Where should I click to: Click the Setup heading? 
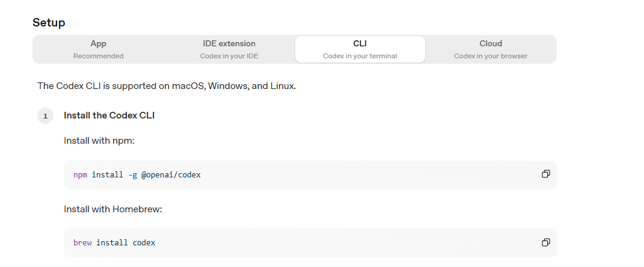tap(49, 23)
